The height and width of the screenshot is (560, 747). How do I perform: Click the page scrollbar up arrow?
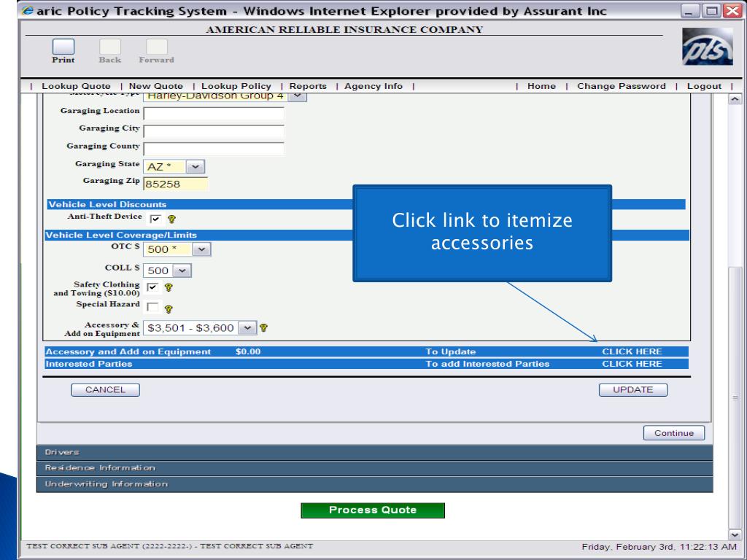(735, 99)
